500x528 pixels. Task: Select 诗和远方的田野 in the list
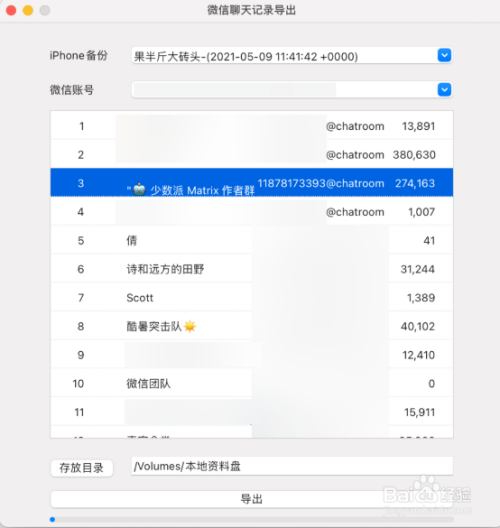coord(252,269)
